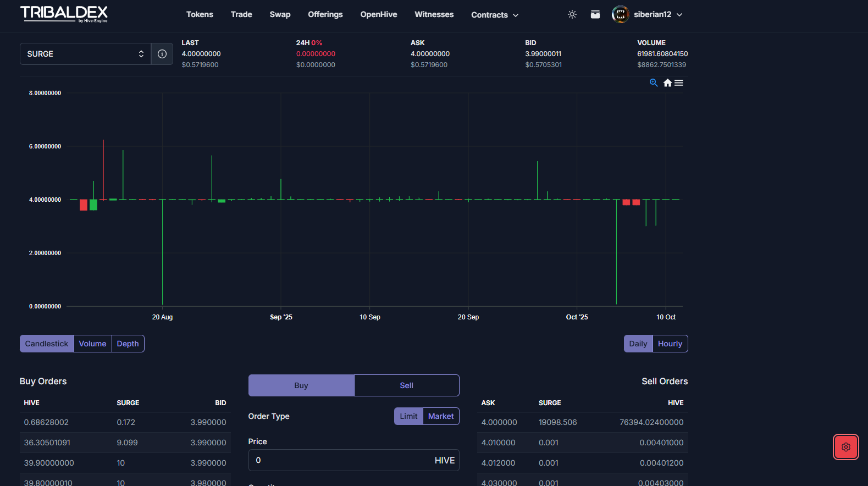Click the Price input field
Viewport: 868px width, 486px height.
click(341, 460)
